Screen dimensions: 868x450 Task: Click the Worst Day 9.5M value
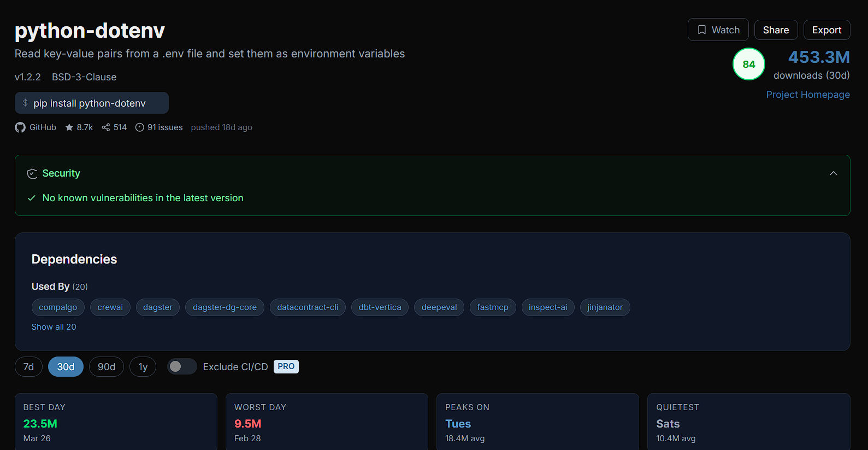(247, 424)
